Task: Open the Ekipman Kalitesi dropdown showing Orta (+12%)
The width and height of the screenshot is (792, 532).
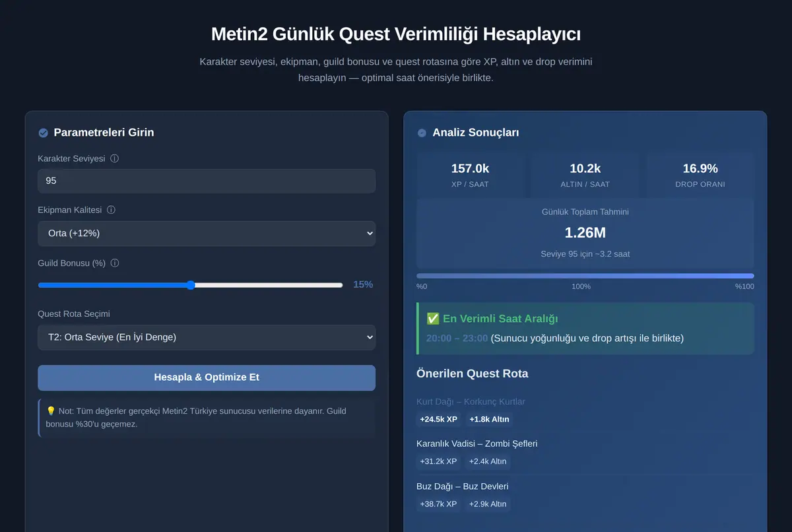Action: 207,233
